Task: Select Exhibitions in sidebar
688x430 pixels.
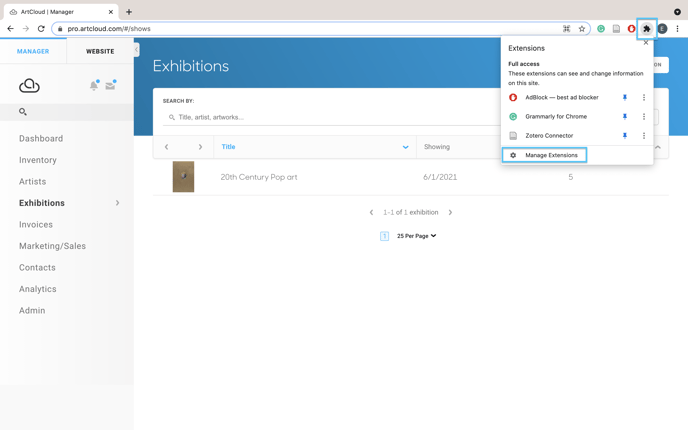Action: click(42, 203)
